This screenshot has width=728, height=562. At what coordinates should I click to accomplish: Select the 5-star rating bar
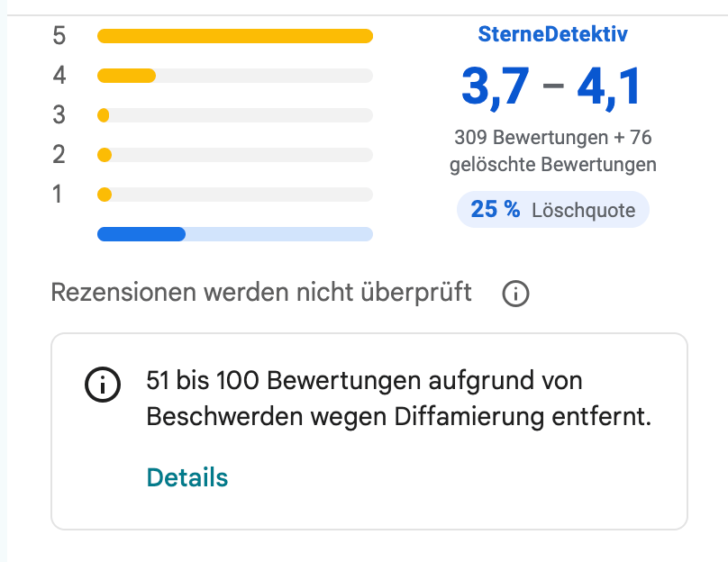click(234, 36)
